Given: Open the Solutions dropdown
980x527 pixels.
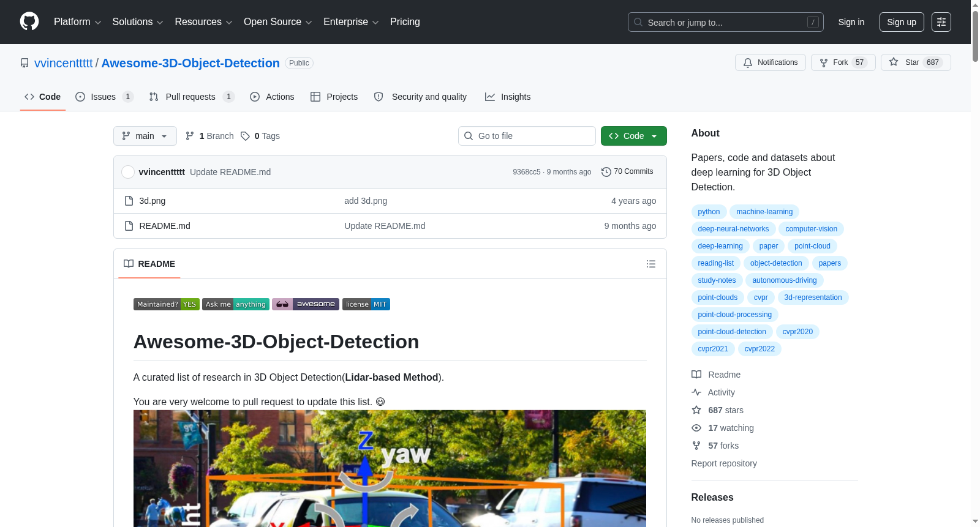Looking at the screenshot, I should (x=138, y=22).
